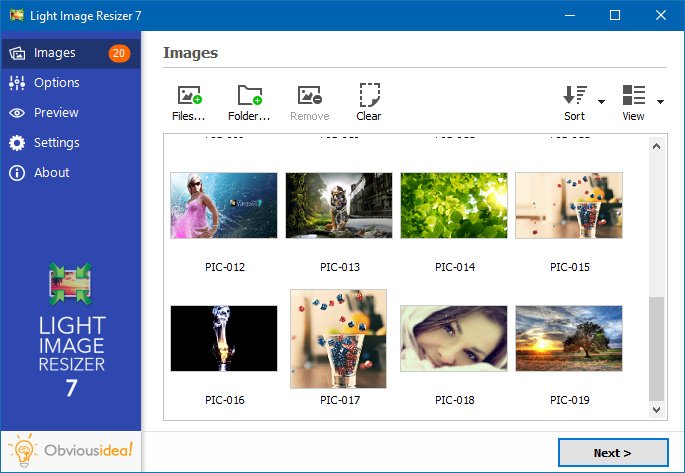The image size is (685, 473).
Task: Click the ObviousIdea lightbulb logo
Action: [x=23, y=451]
